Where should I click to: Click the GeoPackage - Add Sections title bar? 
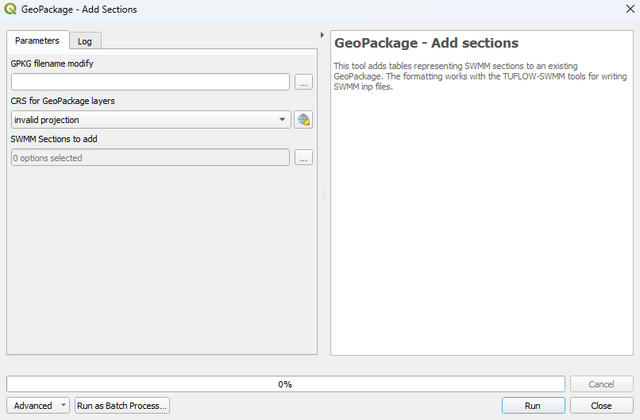pyautogui.click(x=300, y=10)
